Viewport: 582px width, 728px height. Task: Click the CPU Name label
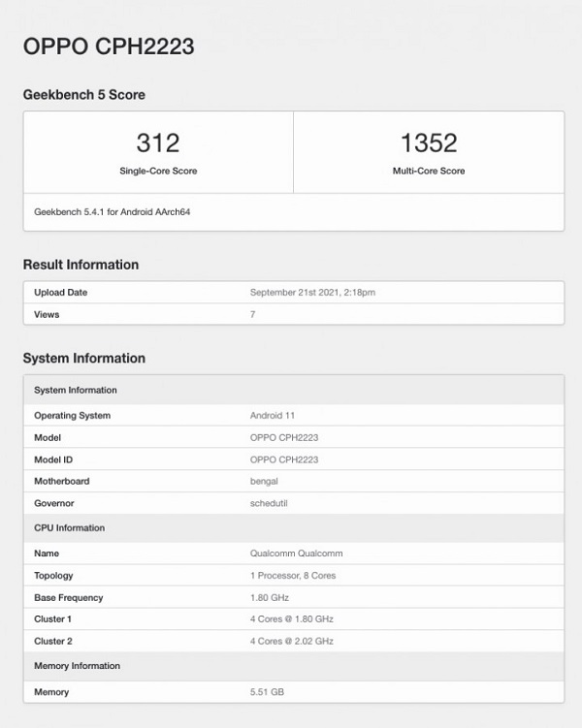47,554
